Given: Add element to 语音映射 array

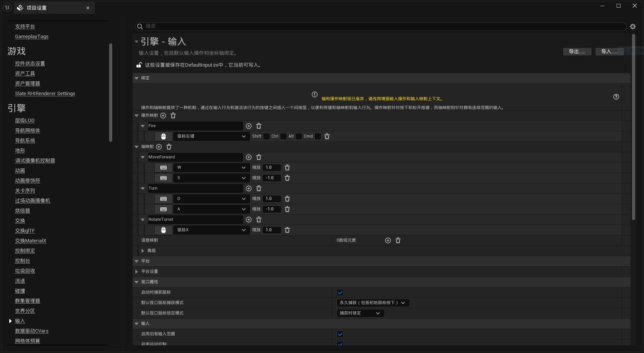Looking at the screenshot, I should tap(388, 240).
